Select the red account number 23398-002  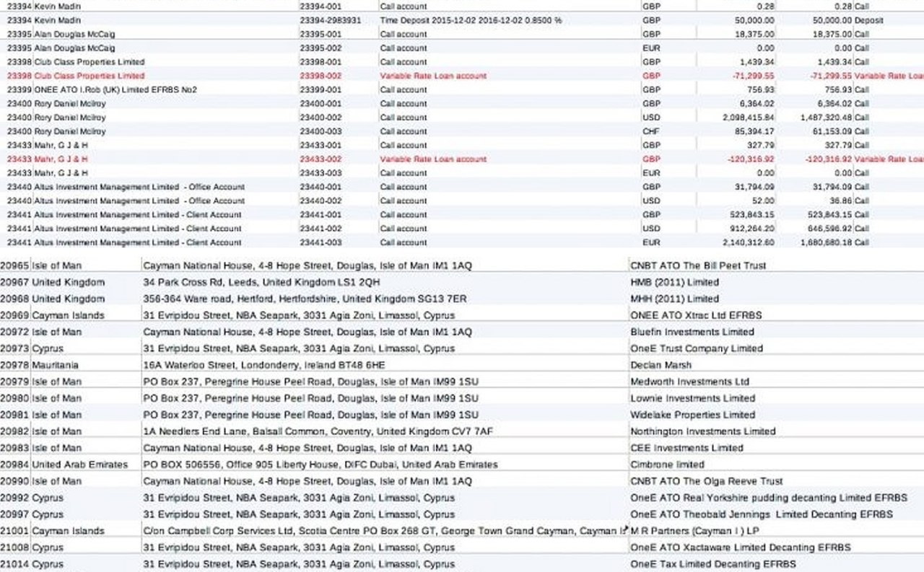click(x=320, y=76)
